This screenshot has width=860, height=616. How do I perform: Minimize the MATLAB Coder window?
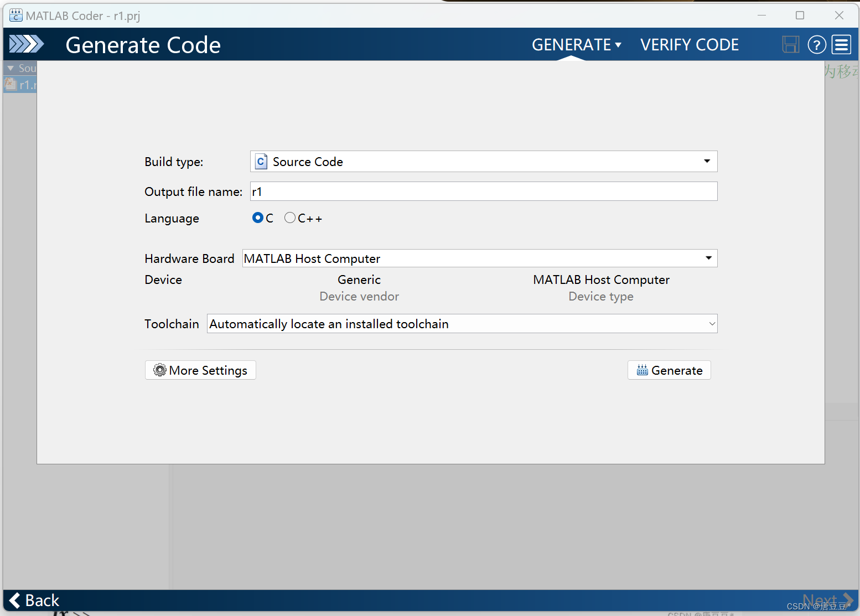point(761,15)
